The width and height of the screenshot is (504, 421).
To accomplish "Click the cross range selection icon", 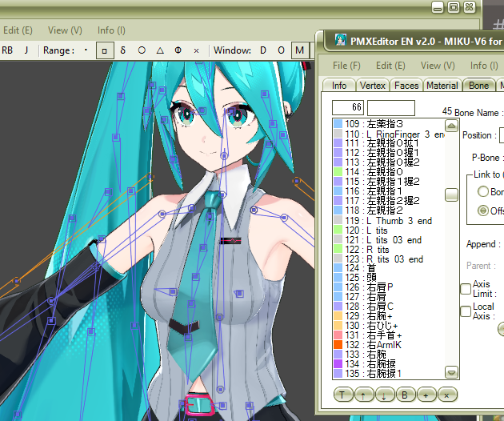I will click(196, 50).
